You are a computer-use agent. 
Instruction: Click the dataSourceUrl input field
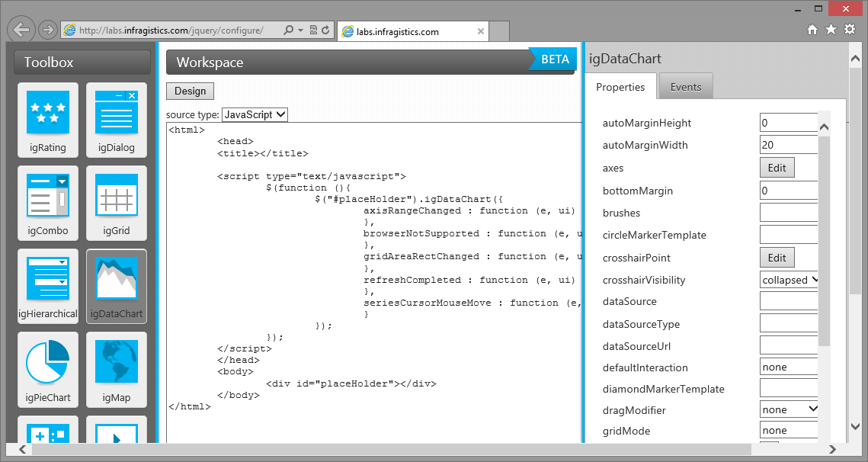click(789, 345)
